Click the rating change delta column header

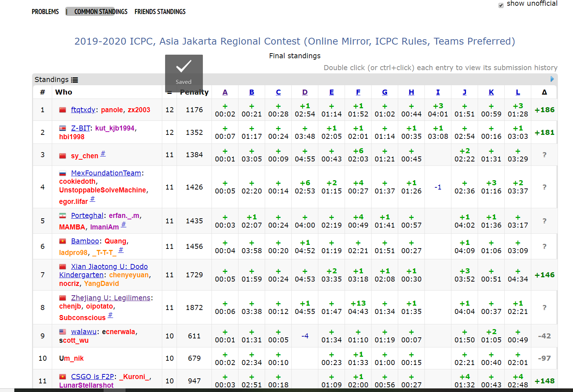coord(544,92)
